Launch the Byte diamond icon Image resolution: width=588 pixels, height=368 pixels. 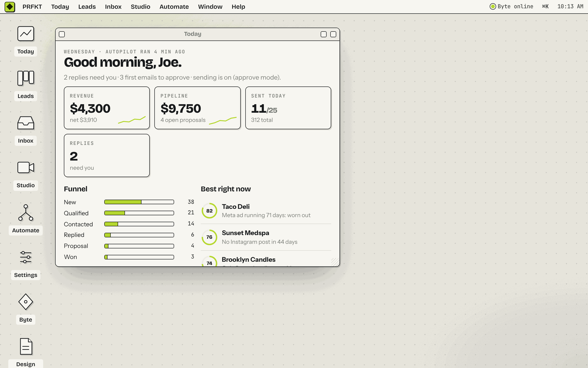tap(25, 302)
